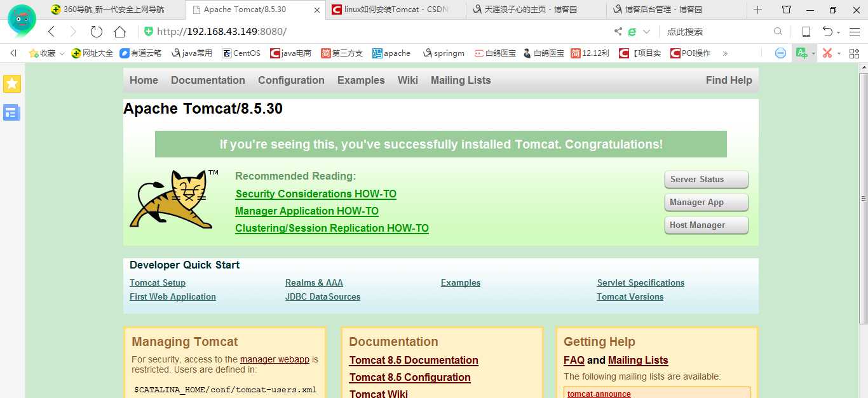Show more bookmarks with double chevron
This screenshot has height=398, width=868.
(x=725, y=53)
